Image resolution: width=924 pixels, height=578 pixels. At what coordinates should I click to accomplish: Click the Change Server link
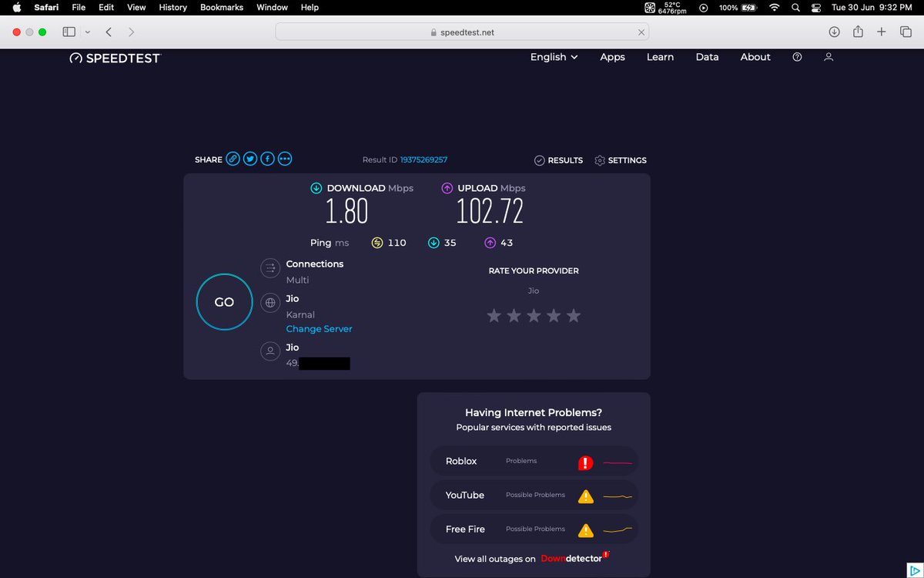(319, 328)
